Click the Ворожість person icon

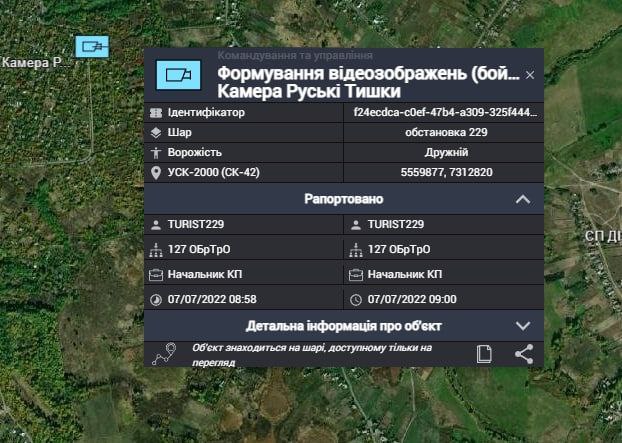point(156,153)
